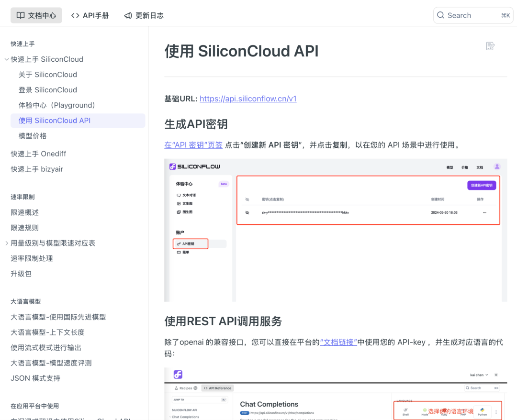Open 大语言模型-模型速度评测 page
This screenshot has height=420, width=517.
click(51, 363)
